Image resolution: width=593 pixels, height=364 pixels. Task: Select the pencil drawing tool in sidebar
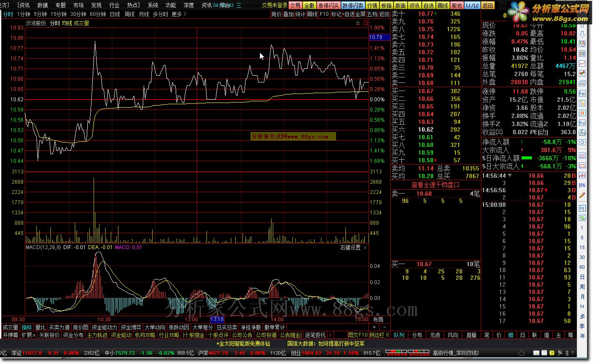click(582, 195)
